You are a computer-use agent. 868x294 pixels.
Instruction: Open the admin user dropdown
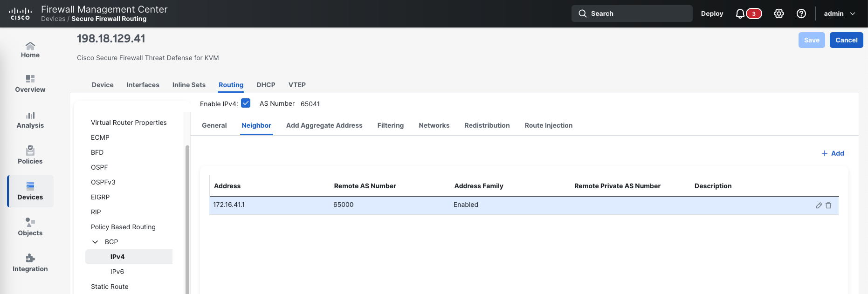[839, 14]
